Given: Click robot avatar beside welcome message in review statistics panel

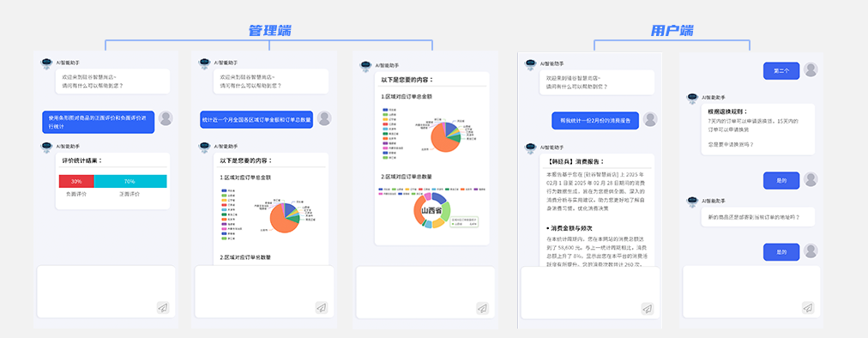Looking at the screenshot, I should (x=46, y=63).
